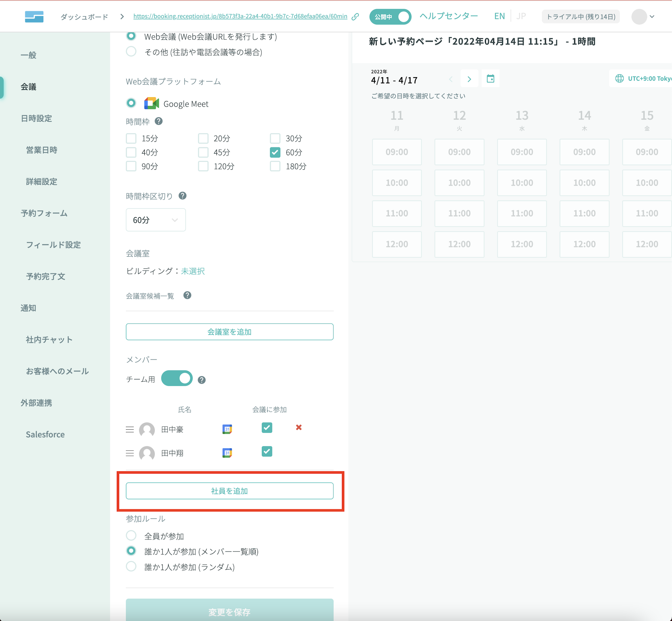The image size is (672, 621).
Task: Click the 社員を追加 button
Action: 229,491
